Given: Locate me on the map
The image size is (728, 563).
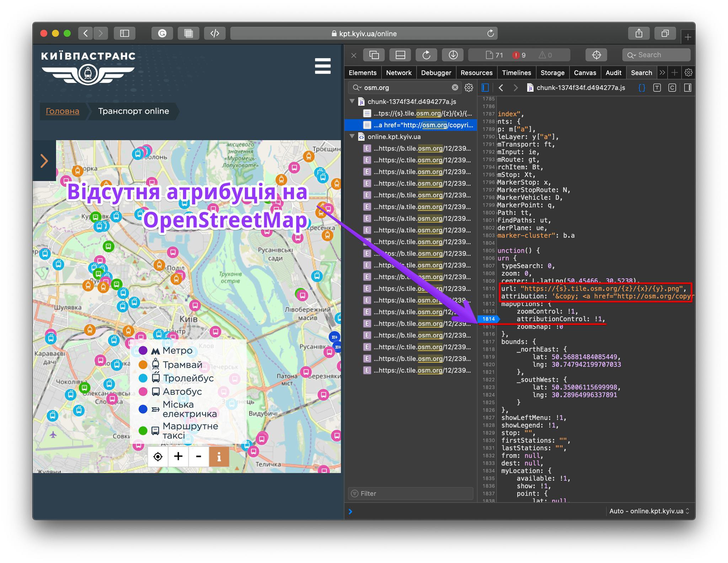Looking at the screenshot, I should coord(158,456).
